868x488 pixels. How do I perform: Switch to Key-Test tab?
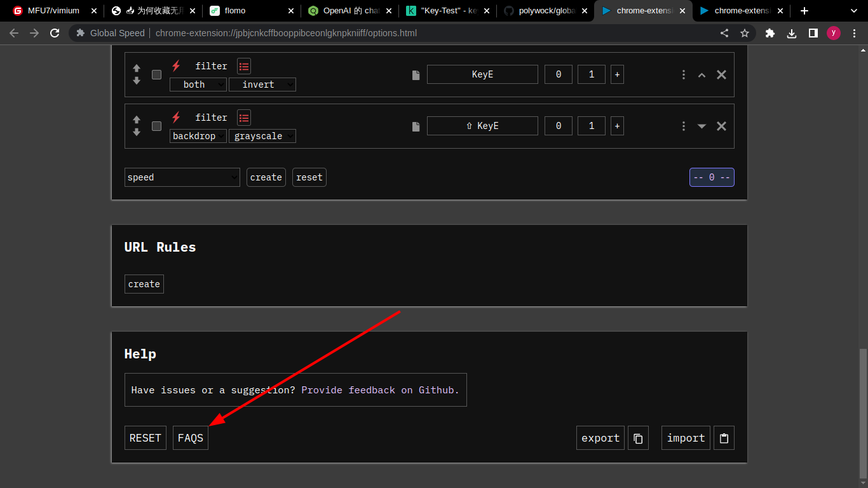[448, 11]
